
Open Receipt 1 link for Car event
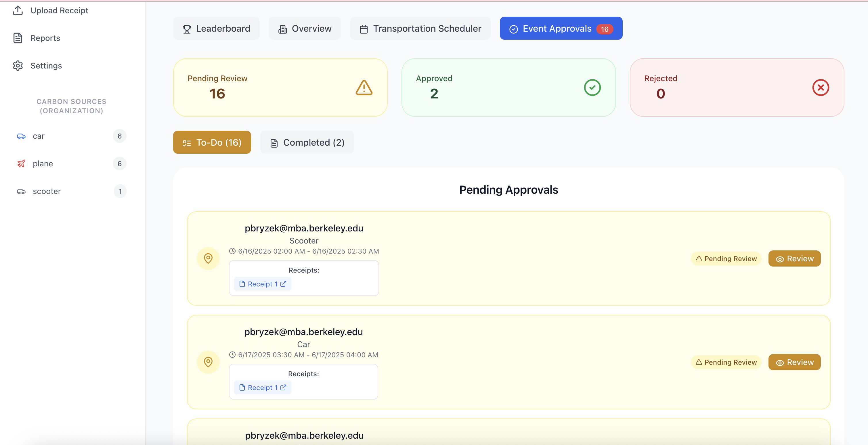[263, 388]
